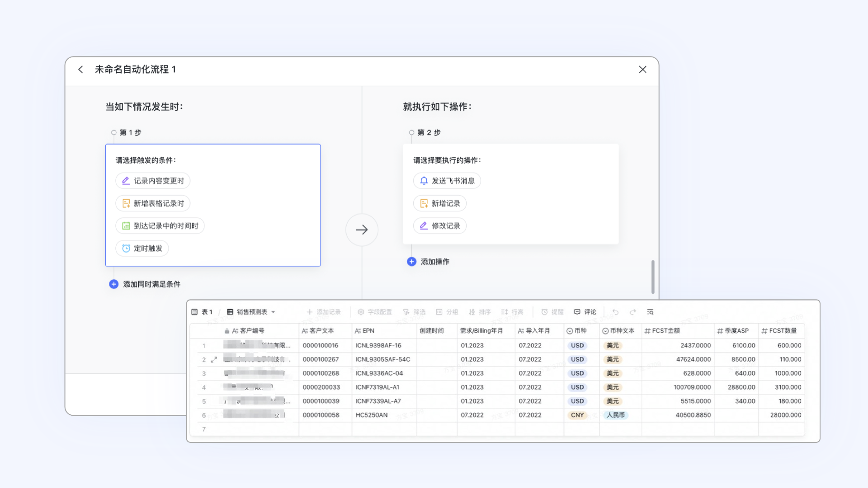Click the empty row 7 number

(x=204, y=429)
